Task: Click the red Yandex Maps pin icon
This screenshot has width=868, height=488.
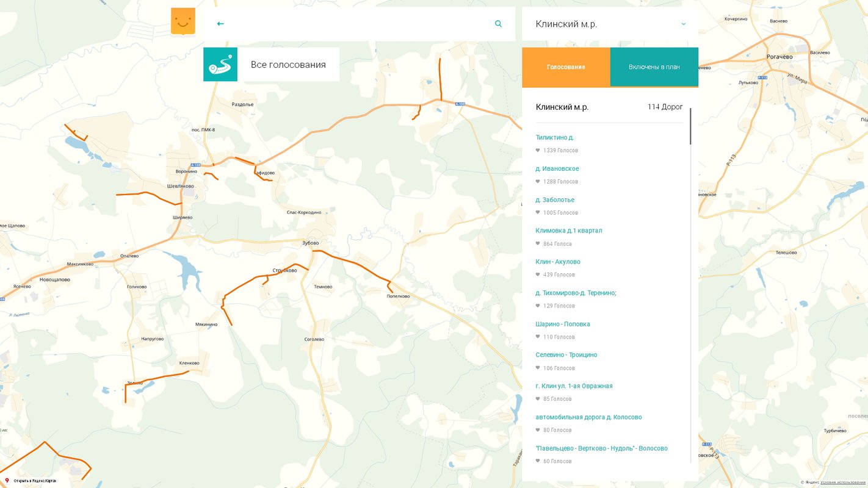Action: pyautogui.click(x=7, y=481)
